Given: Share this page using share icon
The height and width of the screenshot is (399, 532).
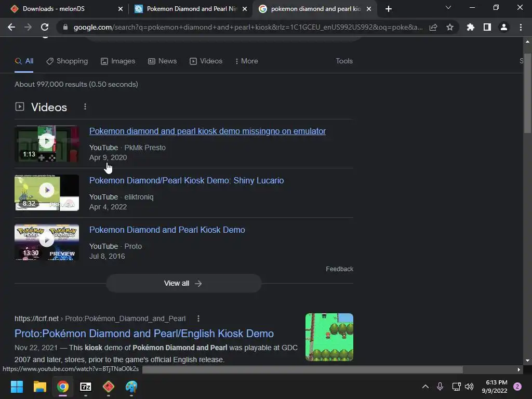Looking at the screenshot, I should coord(433,27).
